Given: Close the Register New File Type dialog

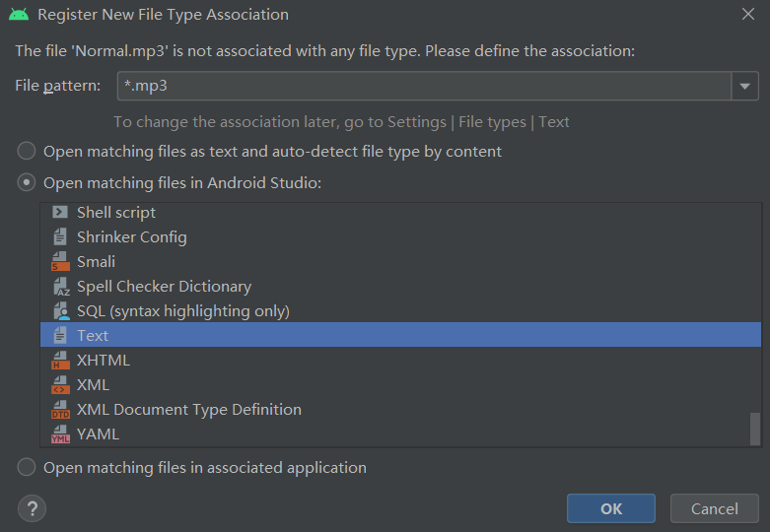Looking at the screenshot, I should (746, 15).
